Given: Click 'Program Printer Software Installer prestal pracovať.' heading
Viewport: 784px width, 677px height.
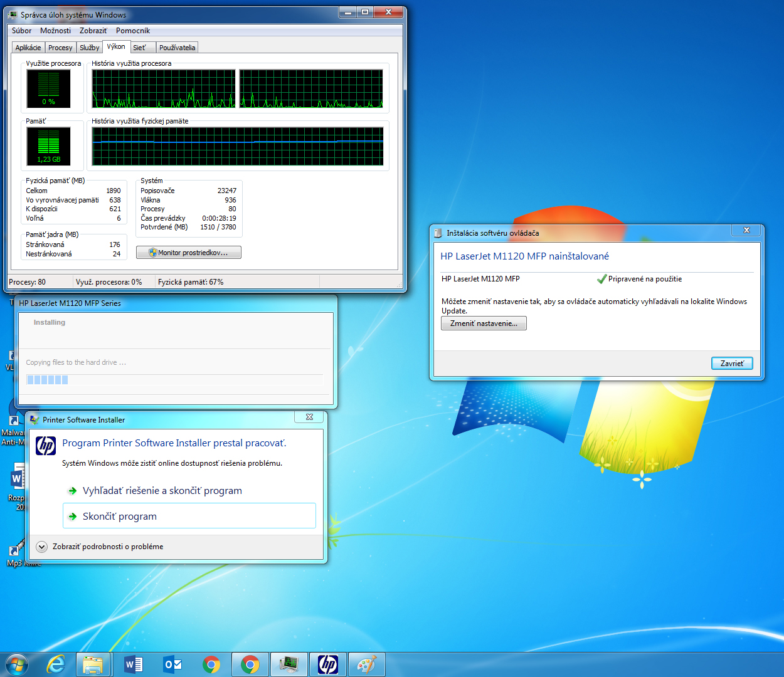Looking at the screenshot, I should [174, 443].
